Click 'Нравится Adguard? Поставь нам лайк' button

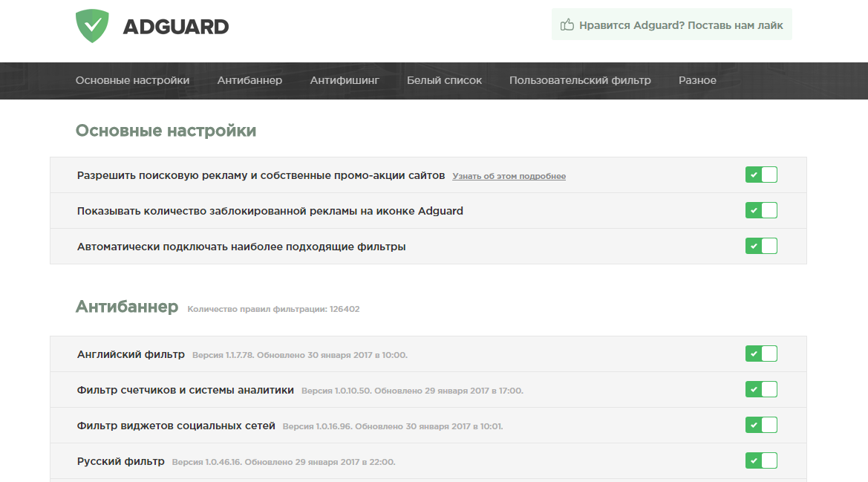671,25
